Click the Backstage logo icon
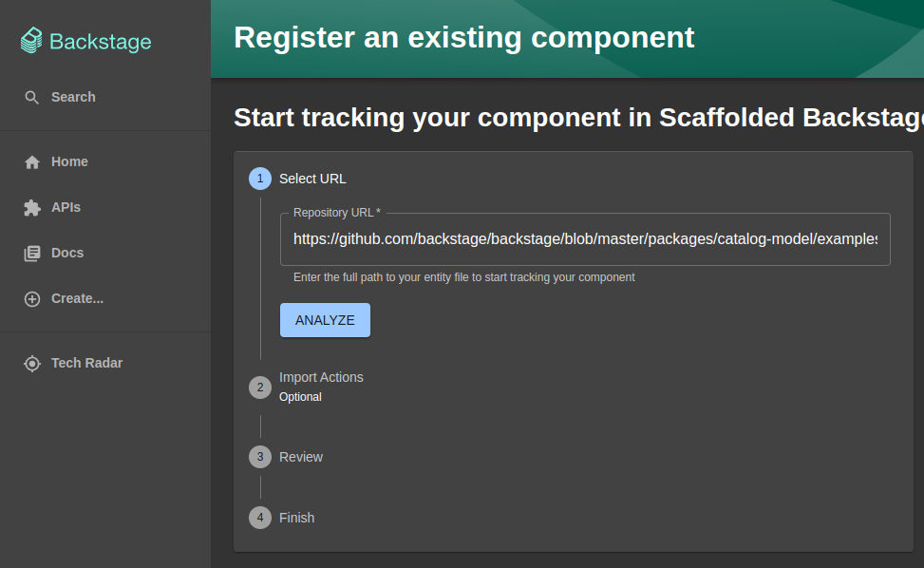Image resolution: width=924 pixels, height=568 pixels. click(x=32, y=41)
